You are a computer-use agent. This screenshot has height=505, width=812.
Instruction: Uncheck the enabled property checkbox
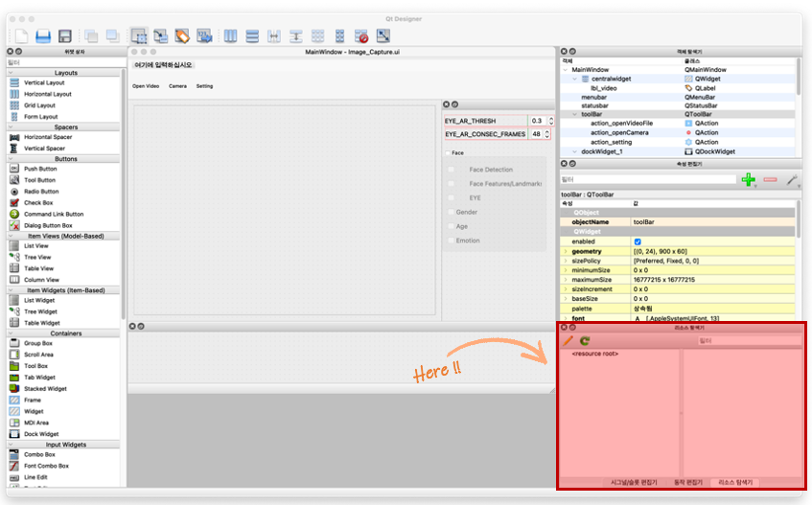(638, 241)
